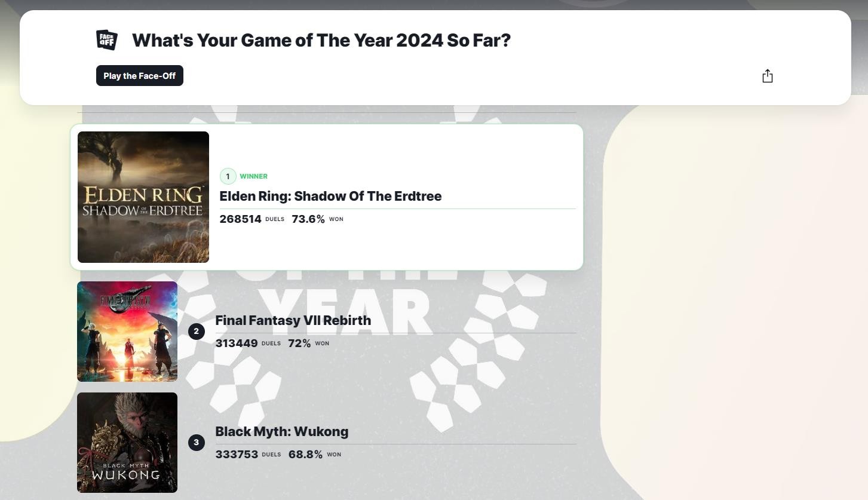This screenshot has height=500, width=868.
Task: Click Elden Ring's 73.6% won stat
Action: 308,219
